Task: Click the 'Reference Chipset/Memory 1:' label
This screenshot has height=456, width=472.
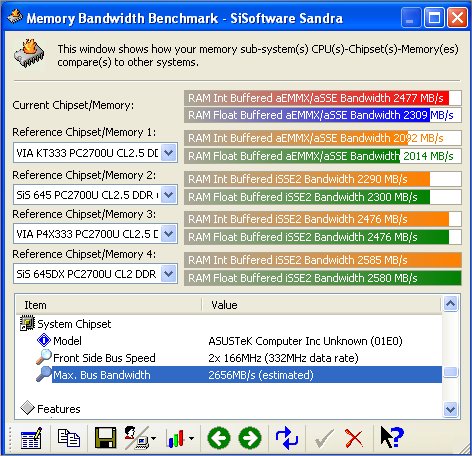Action: point(84,132)
